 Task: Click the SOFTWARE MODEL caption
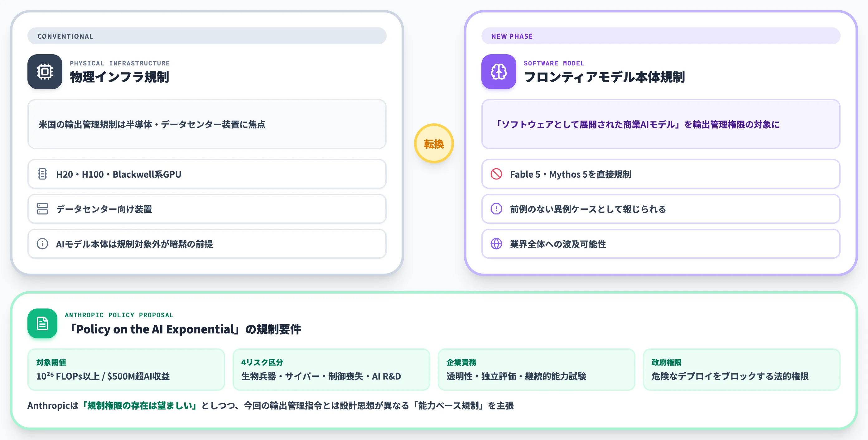554,63
